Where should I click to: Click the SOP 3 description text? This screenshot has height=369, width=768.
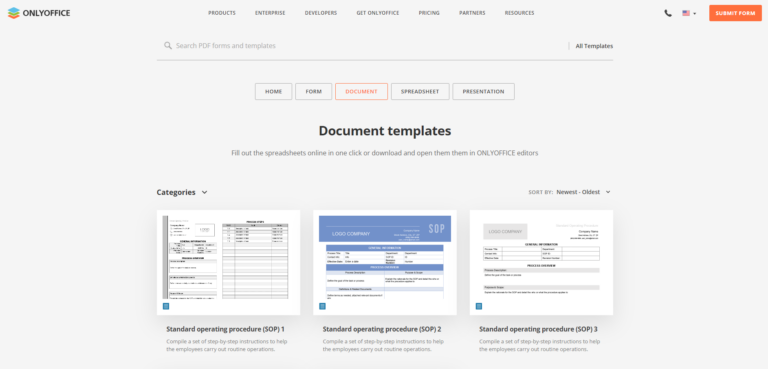point(540,345)
